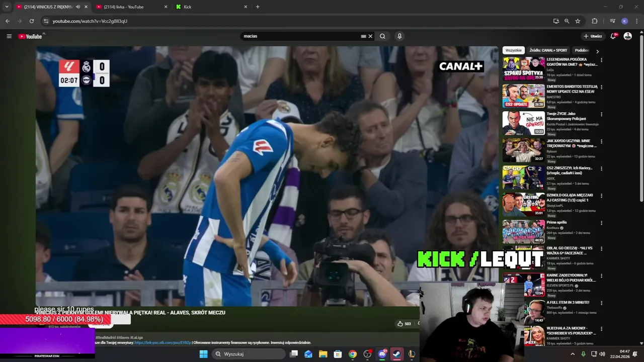This screenshot has width=644, height=362.
Task: Click the main video player
Action: tap(267, 176)
